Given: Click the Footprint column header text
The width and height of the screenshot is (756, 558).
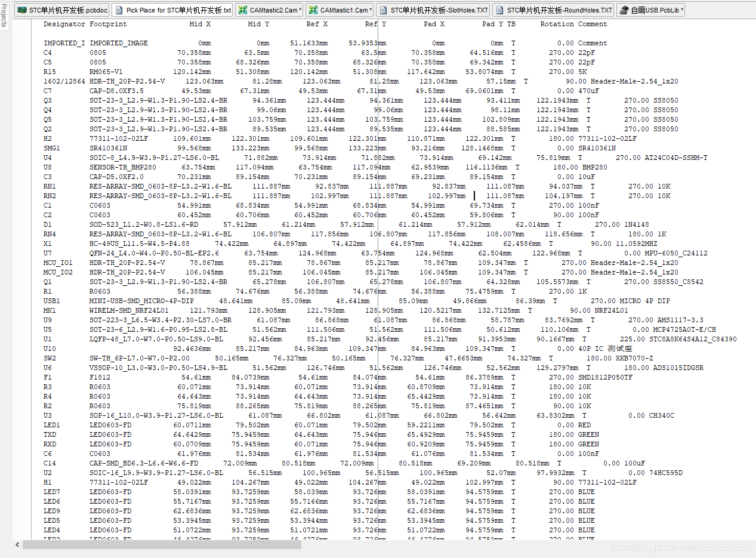Looking at the screenshot, I should (108, 24).
